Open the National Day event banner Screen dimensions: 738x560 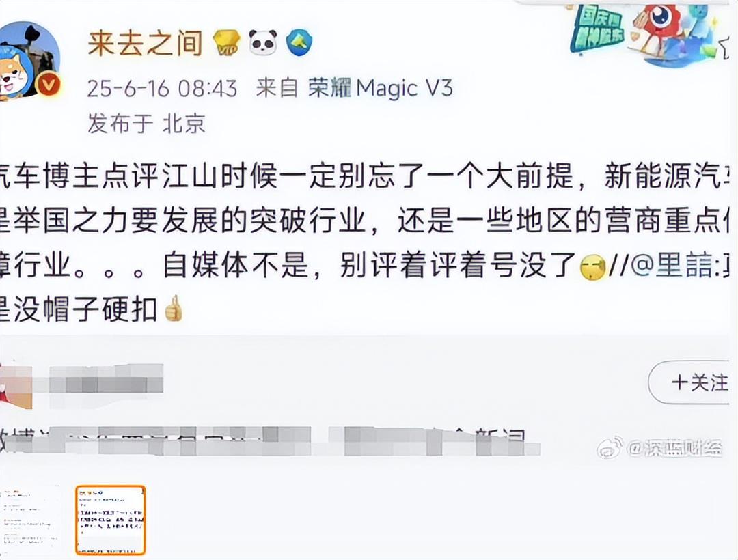click(598, 29)
